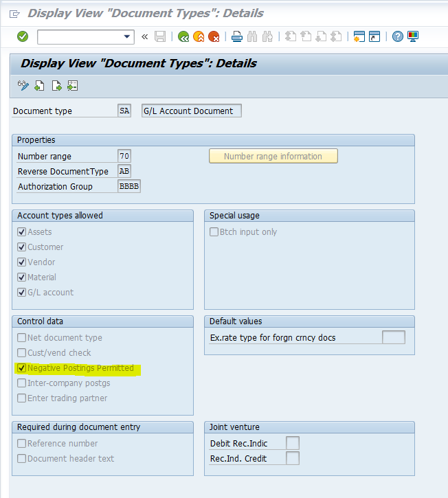Click the G/L Account Document description field
The width and height of the screenshot is (448, 498).
(192, 111)
